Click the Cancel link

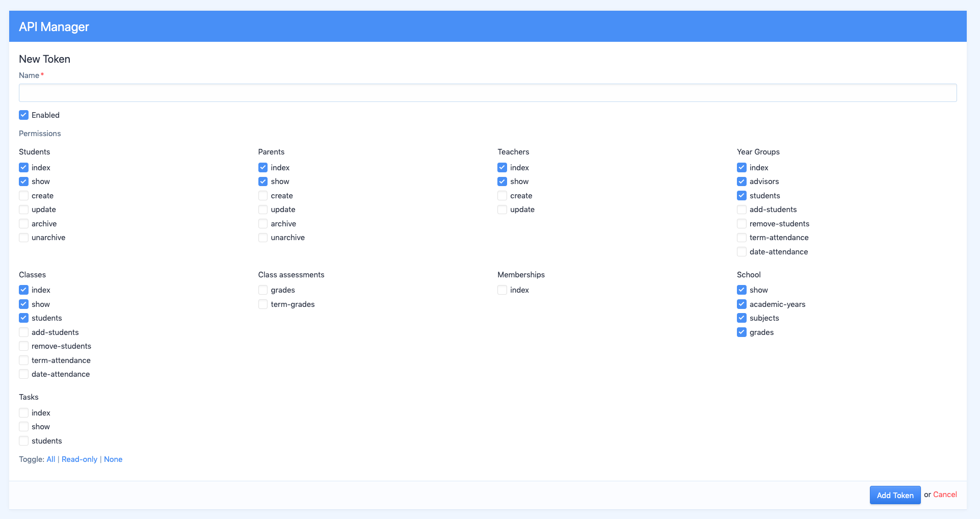pyautogui.click(x=945, y=495)
